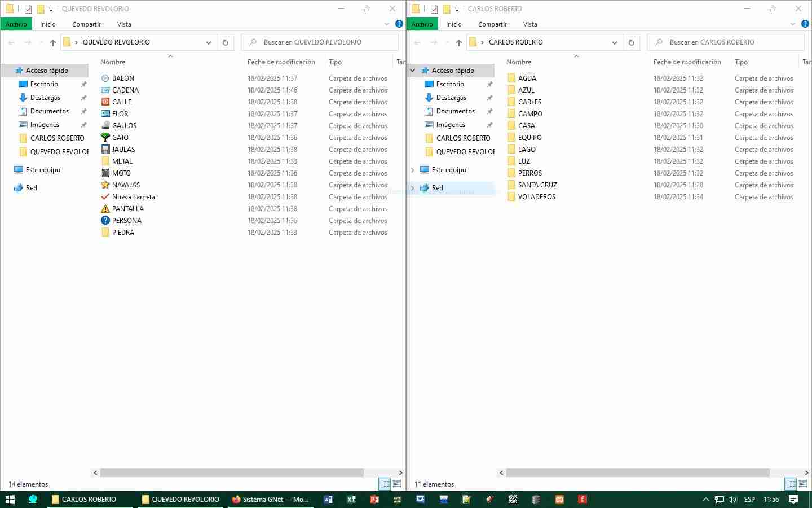
Task: Open quick access toolbar dropdown in CARLOS ROBERTO title bar
Action: 457,9
